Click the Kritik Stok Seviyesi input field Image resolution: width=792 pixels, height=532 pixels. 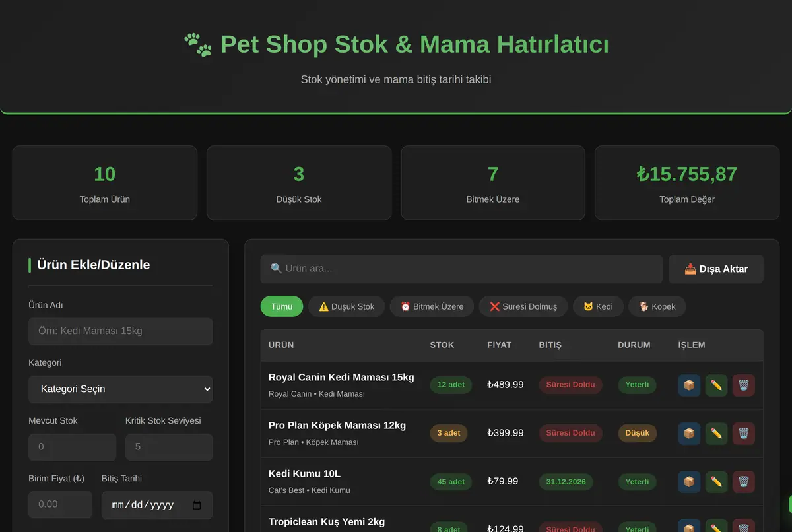tap(169, 447)
